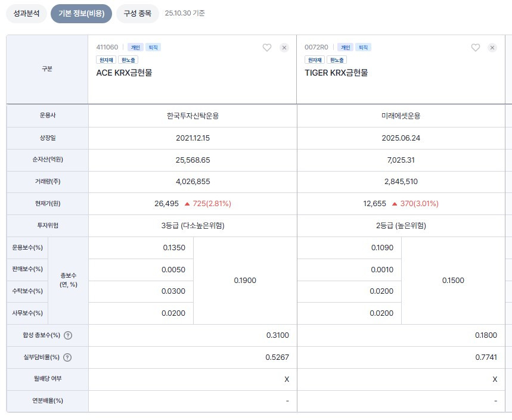Click 순자산(억원) row label
The width and height of the screenshot is (512, 420).
48,160
